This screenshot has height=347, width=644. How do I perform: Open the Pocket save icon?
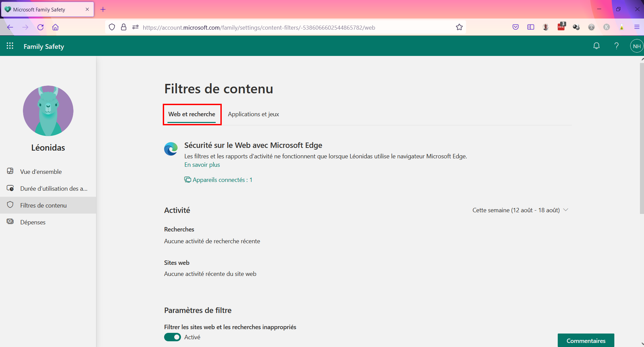click(516, 27)
